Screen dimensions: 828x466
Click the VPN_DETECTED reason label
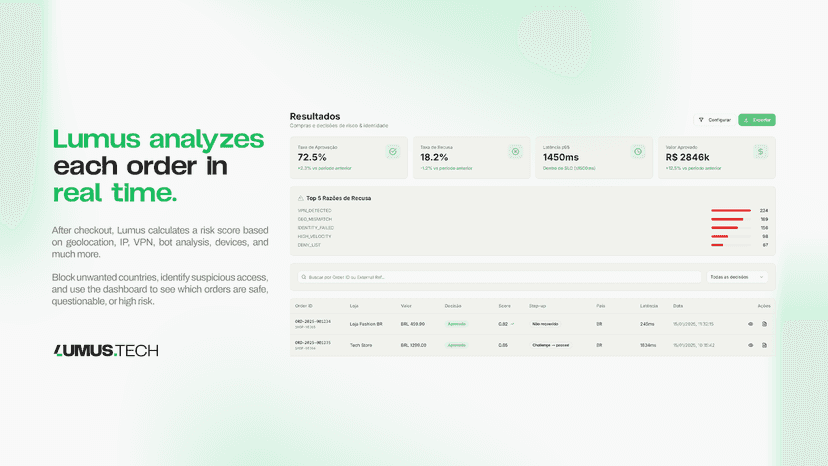click(314, 210)
